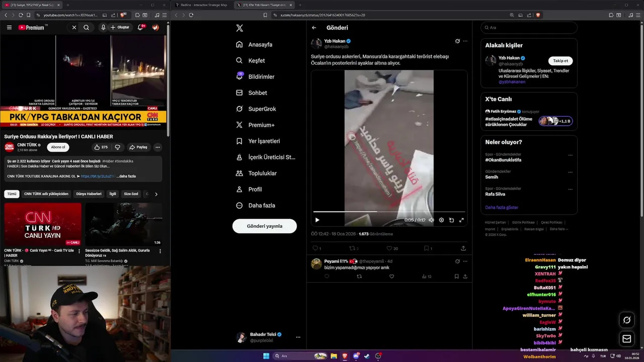Click Grok icon on Yzb Hakan's post
Viewport: 644px width, 362px height.
(x=457, y=41)
